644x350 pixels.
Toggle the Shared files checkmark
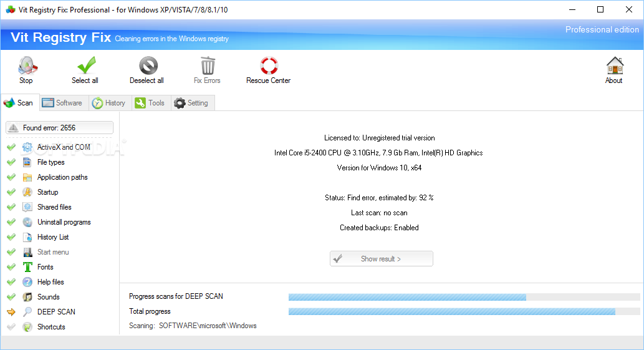(x=11, y=207)
